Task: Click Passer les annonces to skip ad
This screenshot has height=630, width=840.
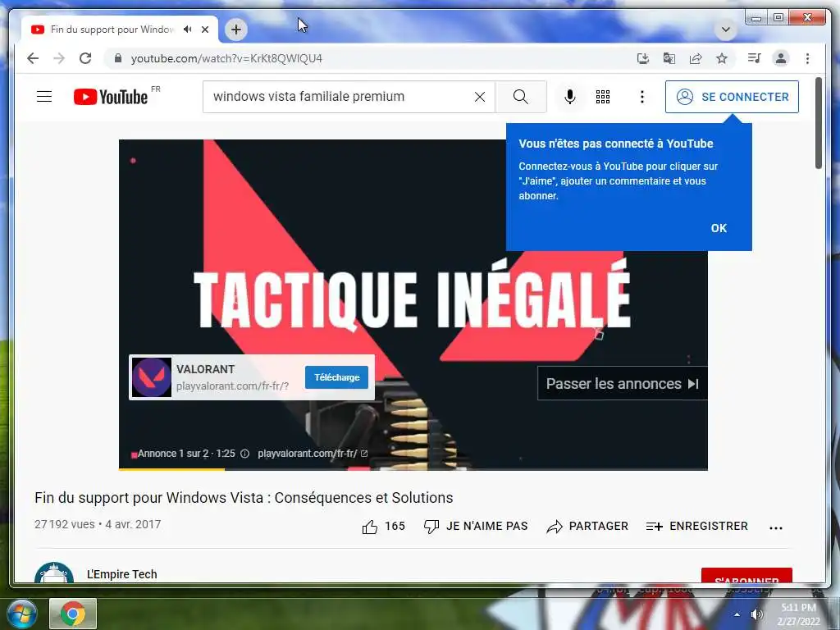Action: point(622,384)
